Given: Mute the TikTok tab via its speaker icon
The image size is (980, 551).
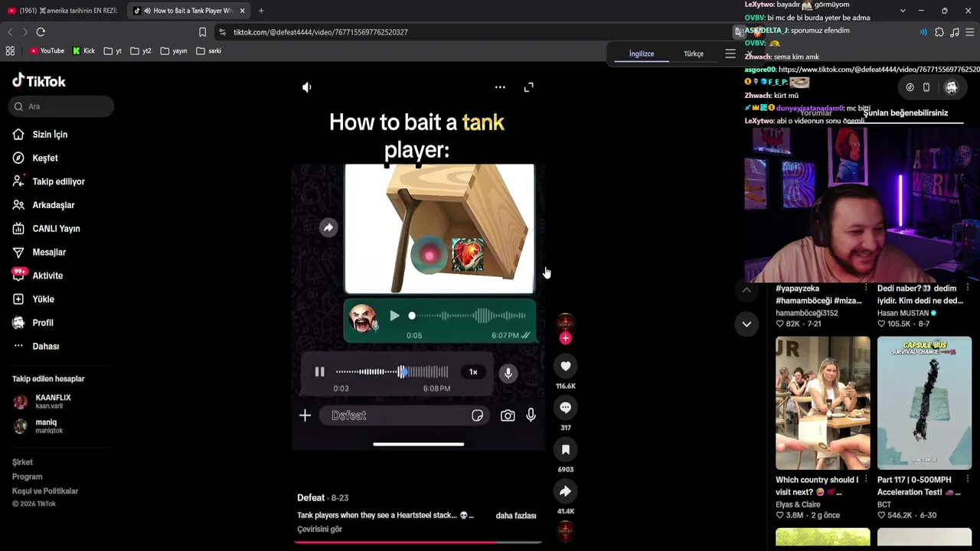Looking at the screenshot, I should click(x=147, y=11).
